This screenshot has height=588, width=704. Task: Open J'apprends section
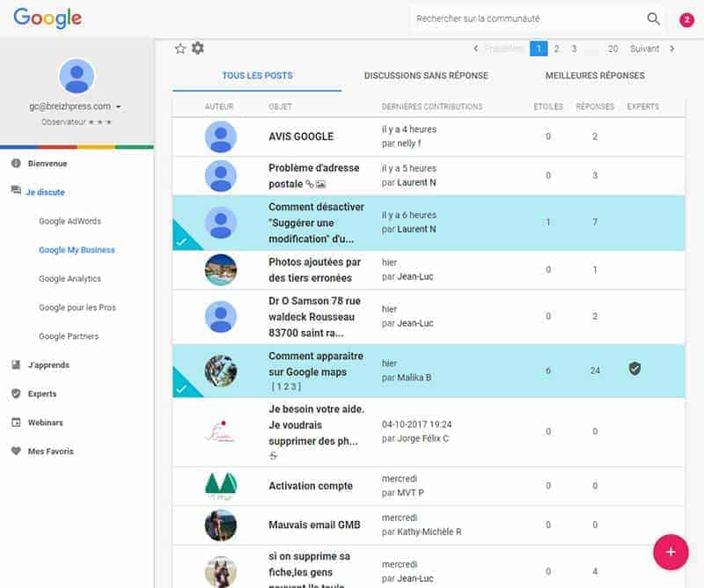[x=49, y=364]
